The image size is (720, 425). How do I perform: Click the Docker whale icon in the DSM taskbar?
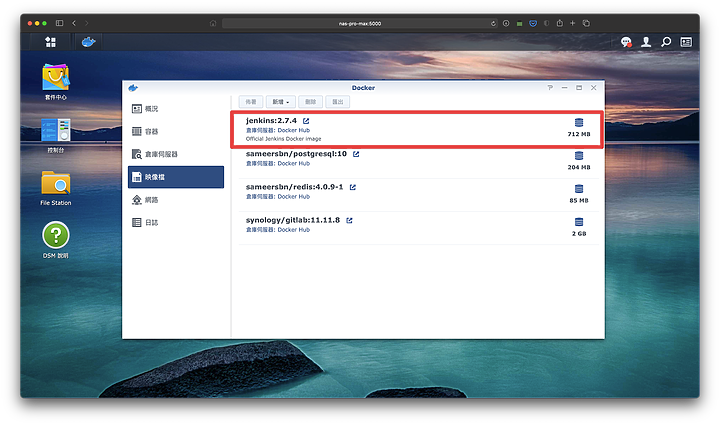point(88,42)
